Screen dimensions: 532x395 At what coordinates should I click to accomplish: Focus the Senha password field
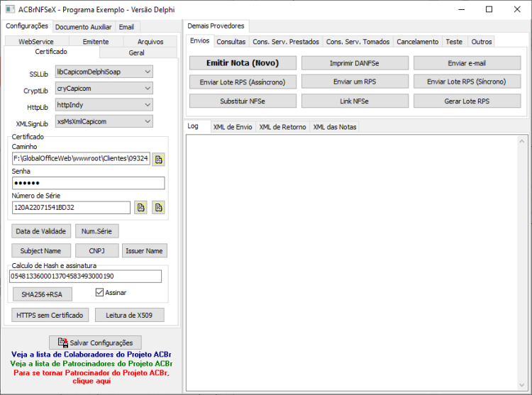(89, 183)
